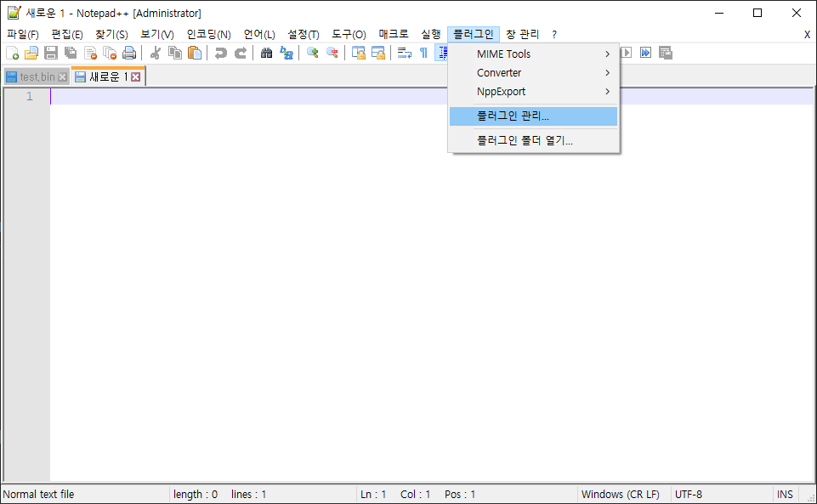Click line number 1 in the margin
The height and width of the screenshot is (504, 817).
point(29,96)
